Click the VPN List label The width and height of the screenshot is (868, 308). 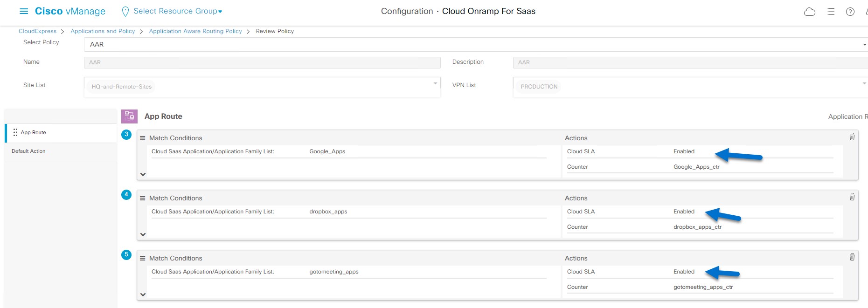(x=464, y=85)
